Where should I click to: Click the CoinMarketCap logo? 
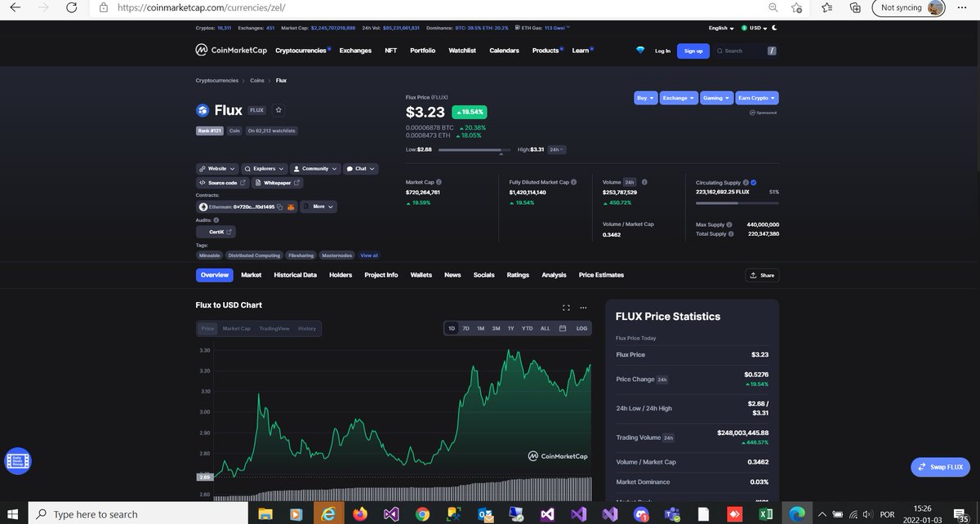click(231, 51)
